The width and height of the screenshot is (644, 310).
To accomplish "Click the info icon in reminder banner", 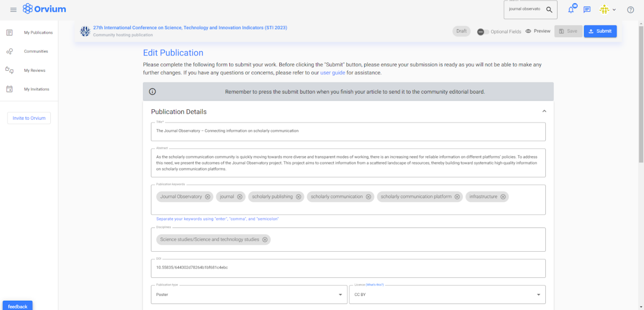I will (153, 91).
